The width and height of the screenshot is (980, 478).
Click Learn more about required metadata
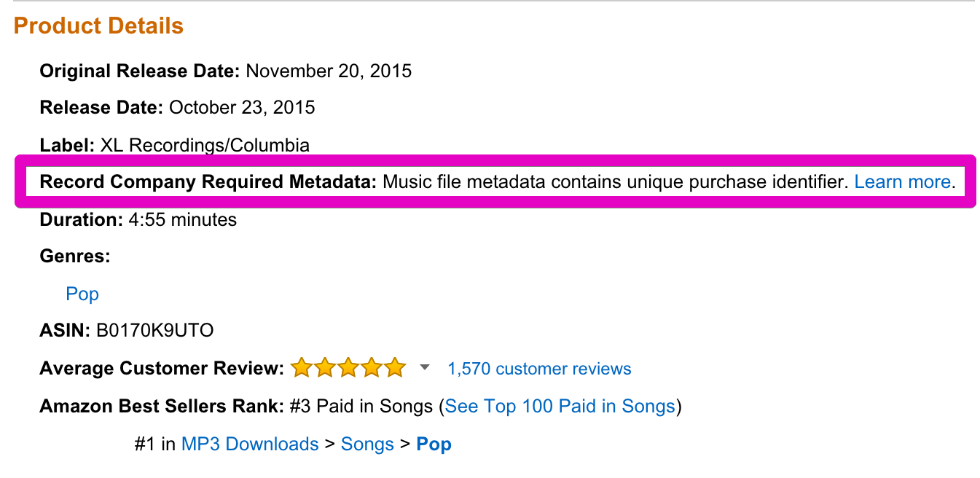tap(902, 181)
